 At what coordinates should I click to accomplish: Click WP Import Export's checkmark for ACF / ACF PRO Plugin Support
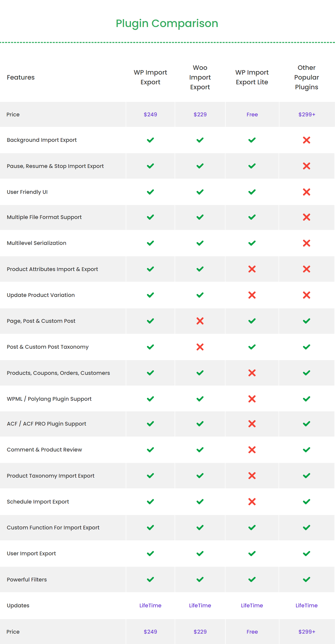coord(150,424)
